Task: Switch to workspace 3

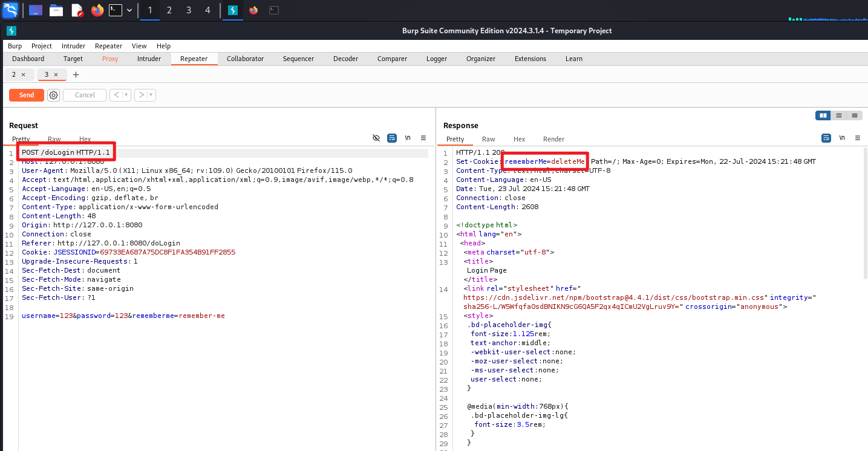Action: 188,10
